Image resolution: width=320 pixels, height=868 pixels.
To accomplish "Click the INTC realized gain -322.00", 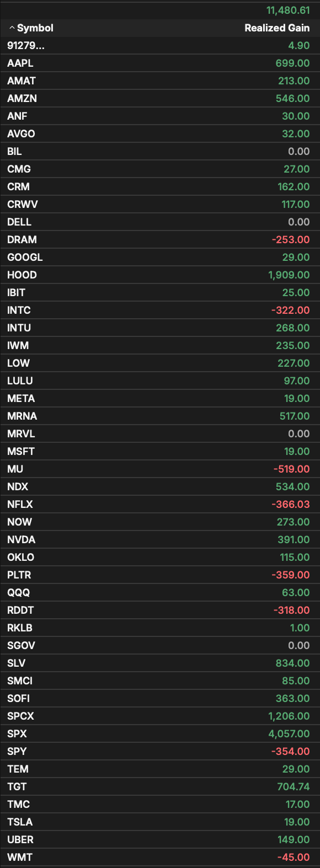I will pos(291,310).
